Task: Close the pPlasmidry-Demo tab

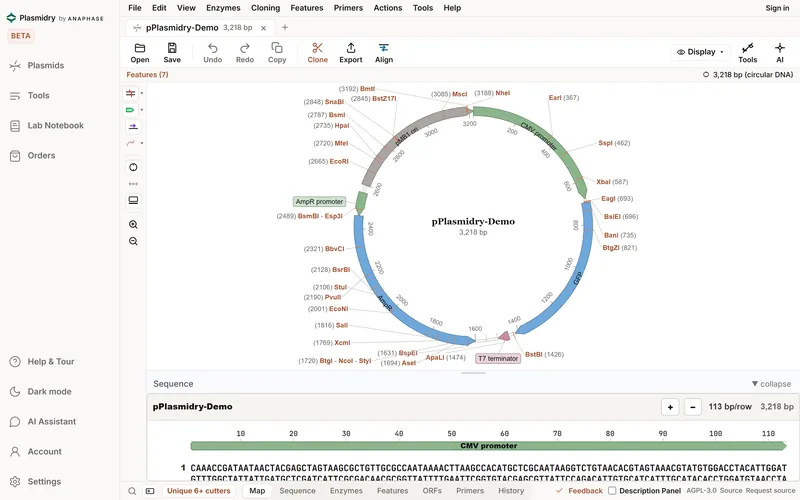Action: (263, 28)
